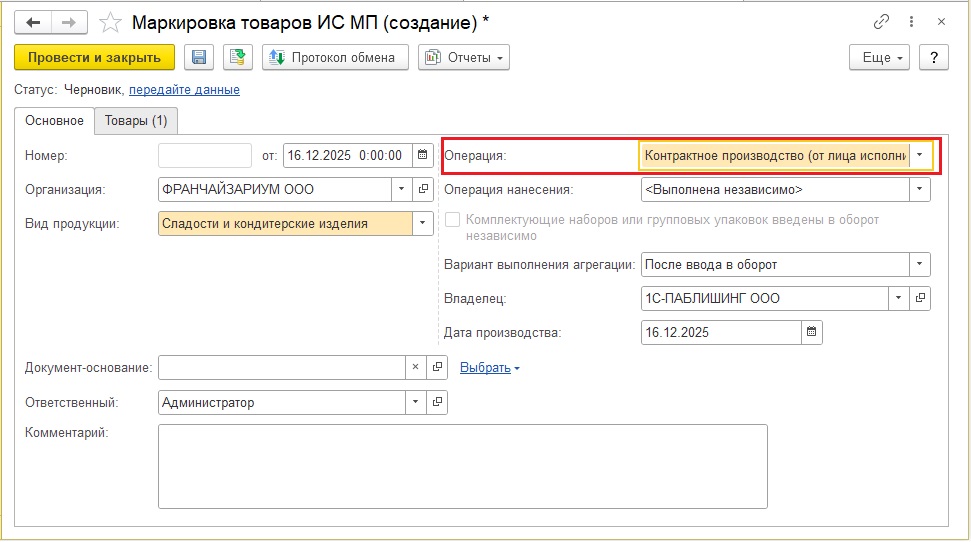Open the Organization record icon
Image resolution: width=971 pixels, height=542 pixels.
(423, 189)
